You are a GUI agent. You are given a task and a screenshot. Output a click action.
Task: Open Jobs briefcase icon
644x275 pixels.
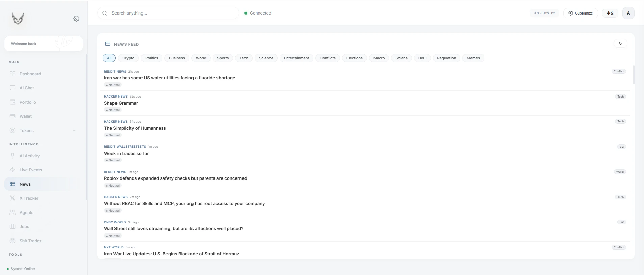point(12,226)
